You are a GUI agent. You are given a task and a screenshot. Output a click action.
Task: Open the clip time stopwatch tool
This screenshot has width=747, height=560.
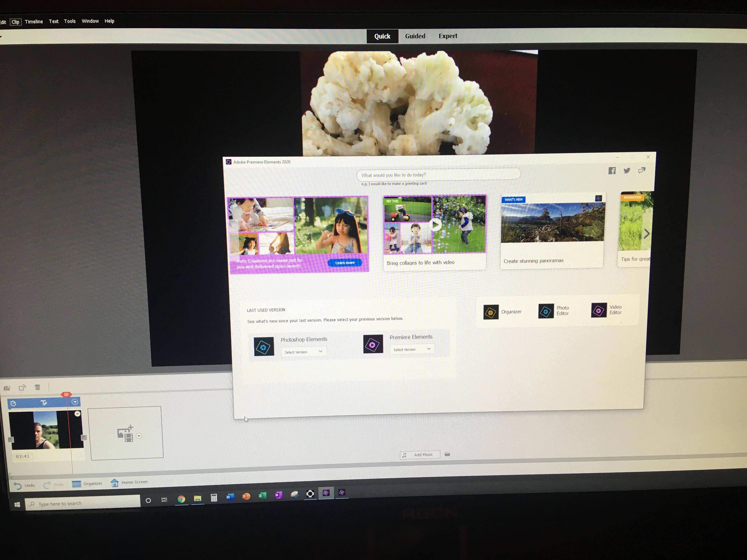click(x=13, y=403)
